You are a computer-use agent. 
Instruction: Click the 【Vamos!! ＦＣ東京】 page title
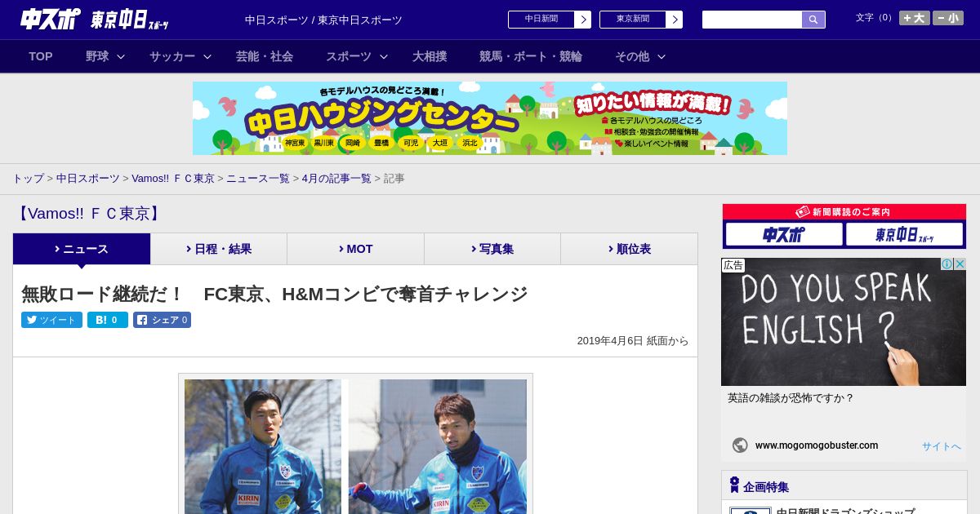pos(90,214)
